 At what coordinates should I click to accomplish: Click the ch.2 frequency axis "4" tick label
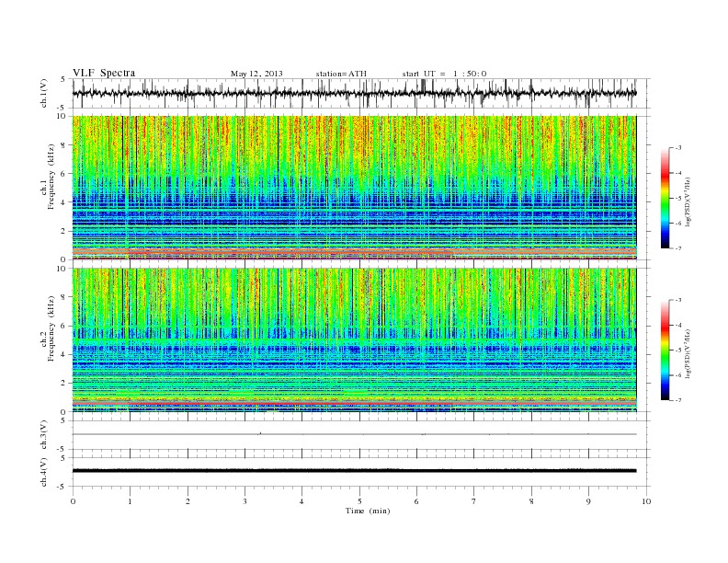click(x=64, y=355)
